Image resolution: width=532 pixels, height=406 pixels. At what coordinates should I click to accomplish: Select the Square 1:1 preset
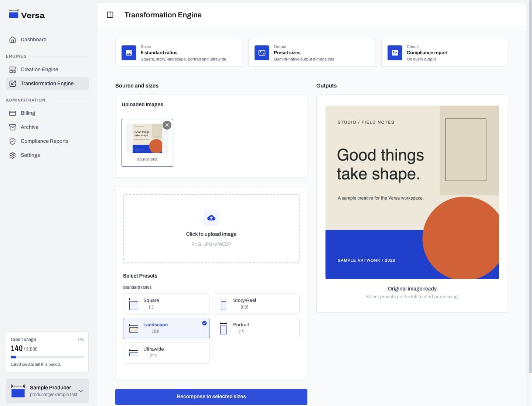pyautogui.click(x=166, y=304)
